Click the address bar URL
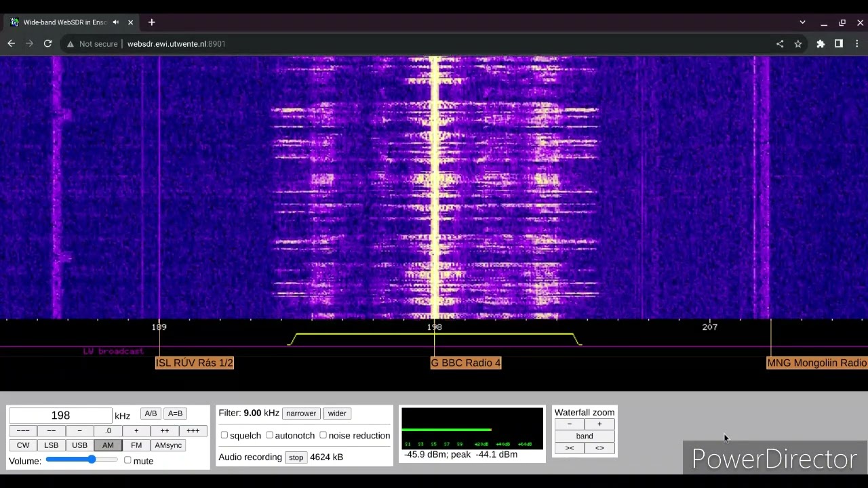868x488 pixels. [176, 43]
